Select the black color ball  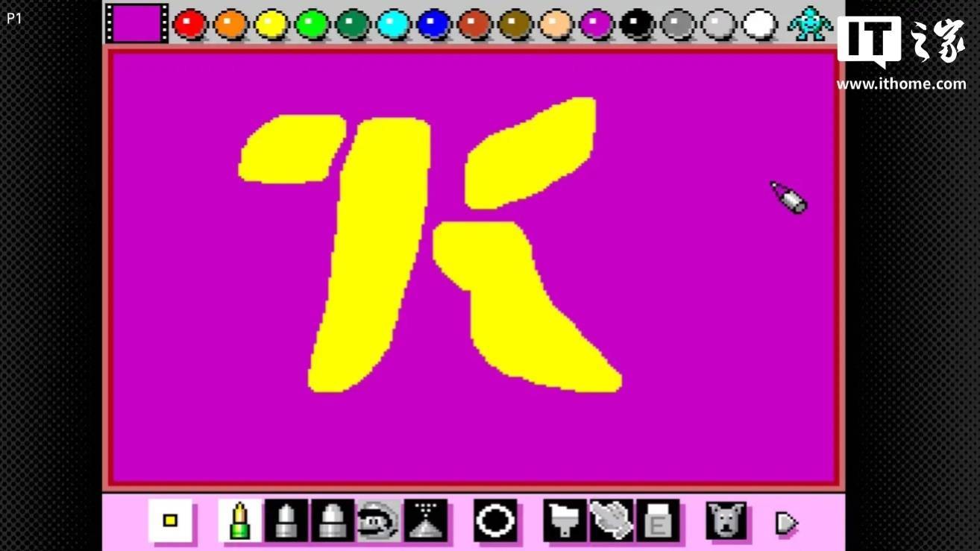tap(636, 24)
